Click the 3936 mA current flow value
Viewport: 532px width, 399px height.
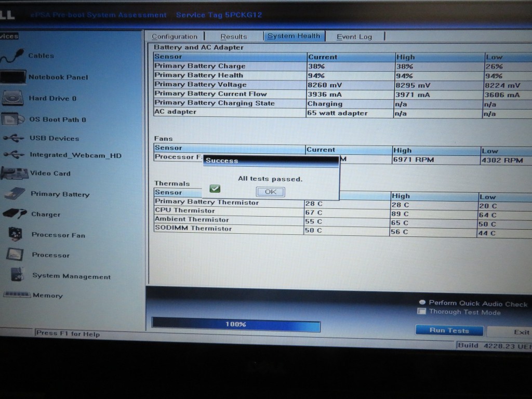click(x=325, y=95)
